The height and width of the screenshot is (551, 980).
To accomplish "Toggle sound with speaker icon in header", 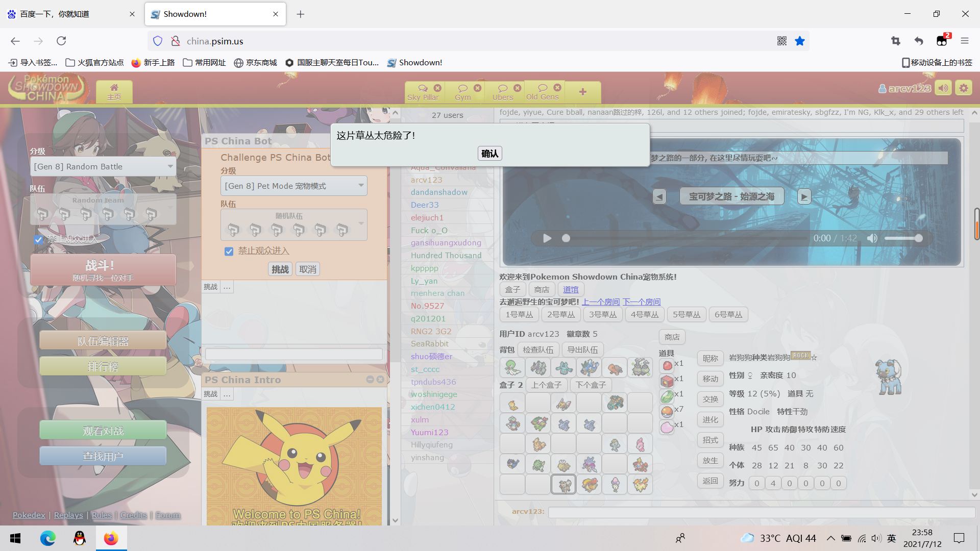I will click(943, 88).
